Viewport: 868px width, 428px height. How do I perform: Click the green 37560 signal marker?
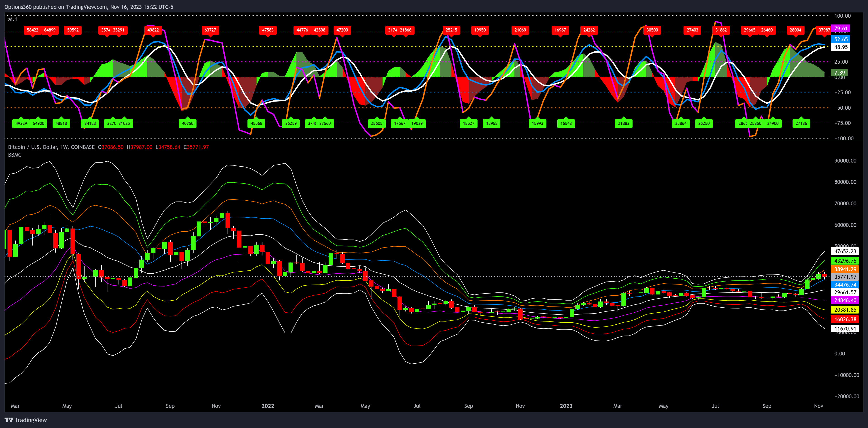pos(325,123)
